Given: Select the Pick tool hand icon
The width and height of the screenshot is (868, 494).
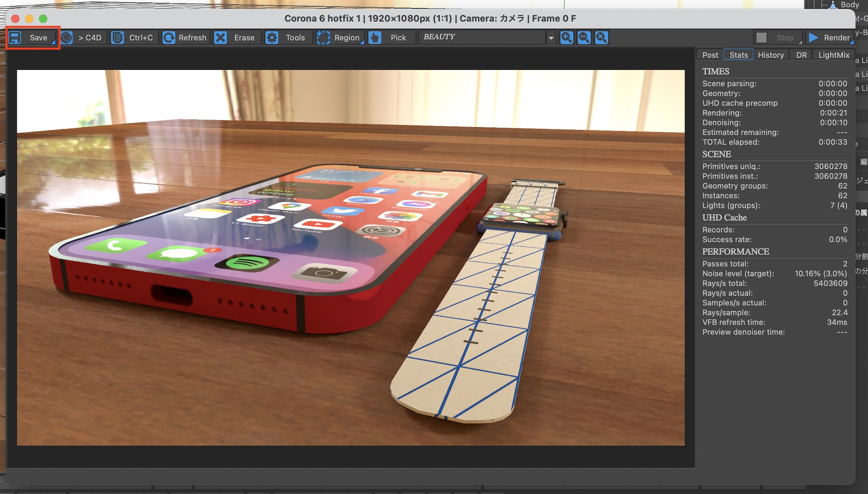Looking at the screenshot, I should click(x=375, y=38).
